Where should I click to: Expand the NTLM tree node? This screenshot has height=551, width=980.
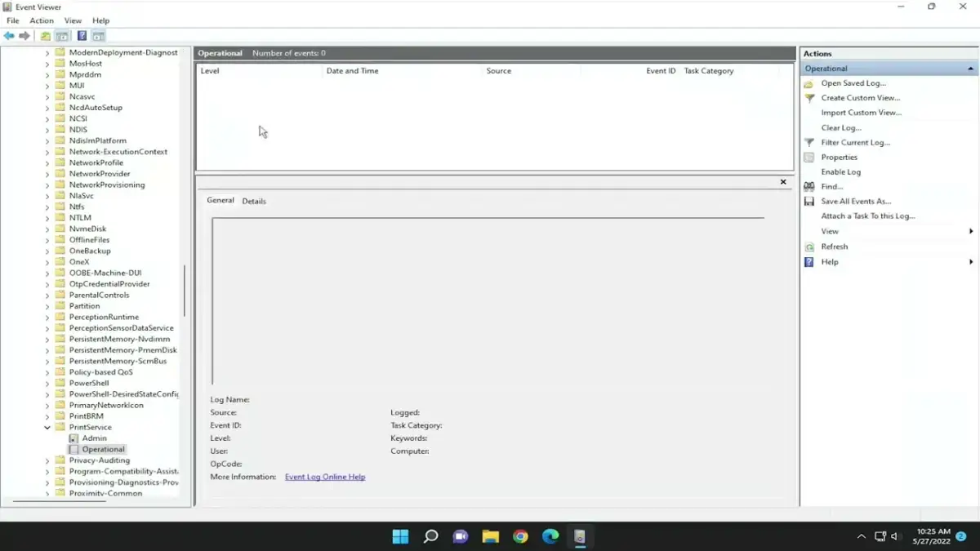(47, 217)
